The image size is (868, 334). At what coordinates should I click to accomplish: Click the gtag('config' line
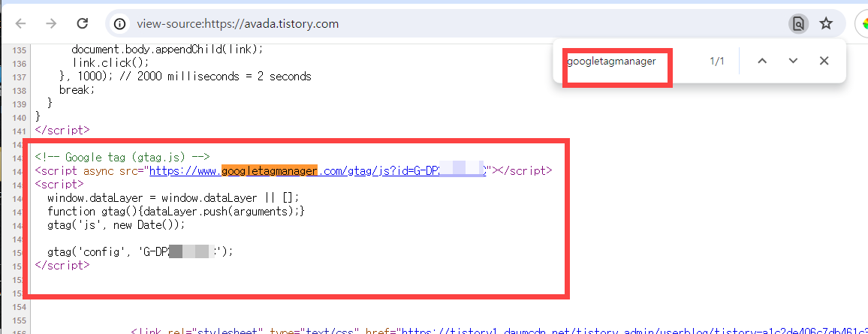click(140, 251)
